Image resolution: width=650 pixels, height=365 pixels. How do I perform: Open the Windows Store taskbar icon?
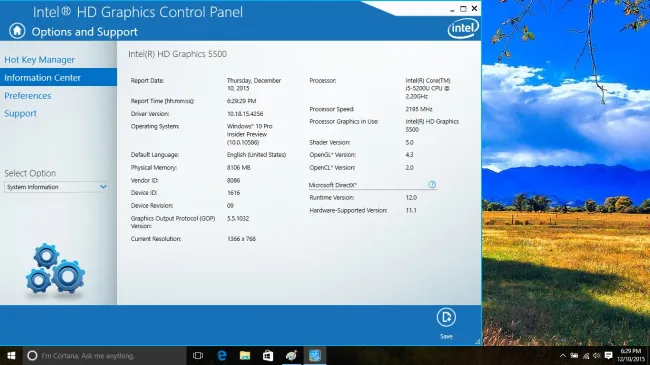pyautogui.click(x=268, y=355)
